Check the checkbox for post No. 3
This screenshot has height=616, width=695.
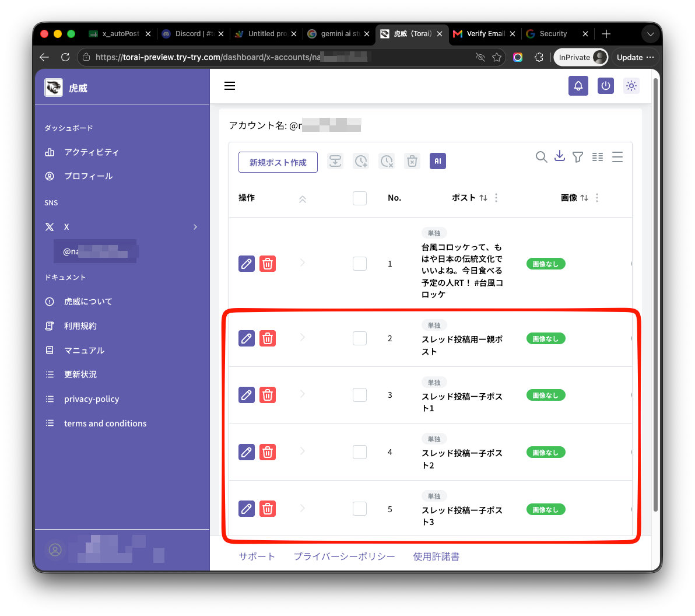[360, 395]
